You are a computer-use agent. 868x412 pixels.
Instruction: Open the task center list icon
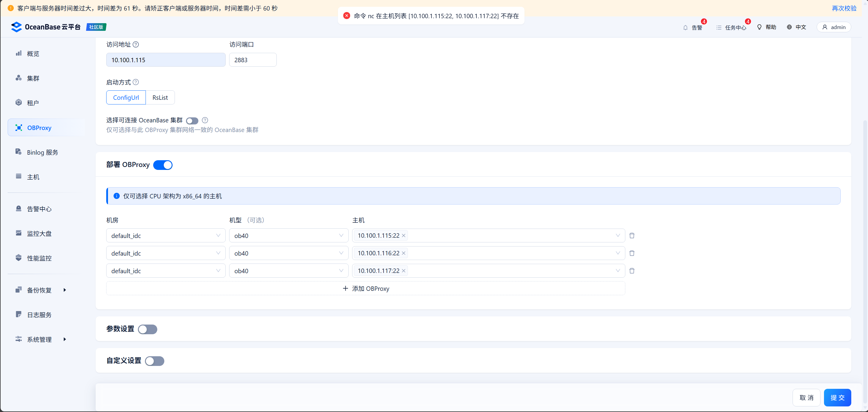[719, 27]
